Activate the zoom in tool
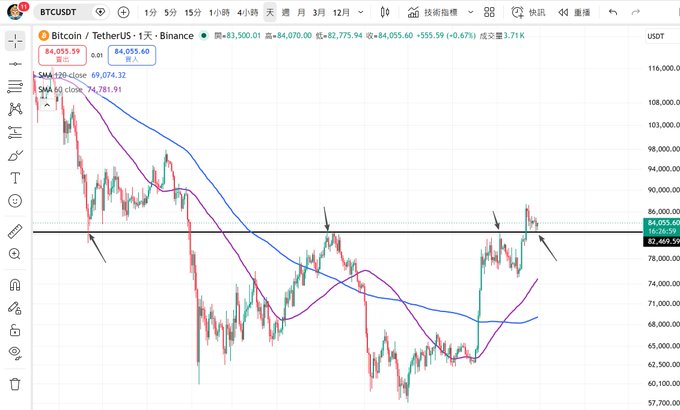This screenshot has height=410, width=680. coord(15,254)
